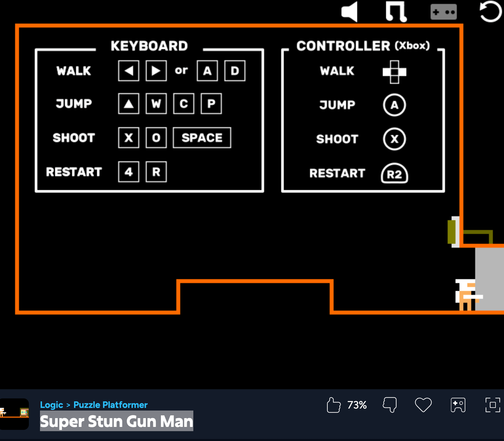
Task: Click the Super Stun Gun Man thumbnail
Action: point(14,414)
